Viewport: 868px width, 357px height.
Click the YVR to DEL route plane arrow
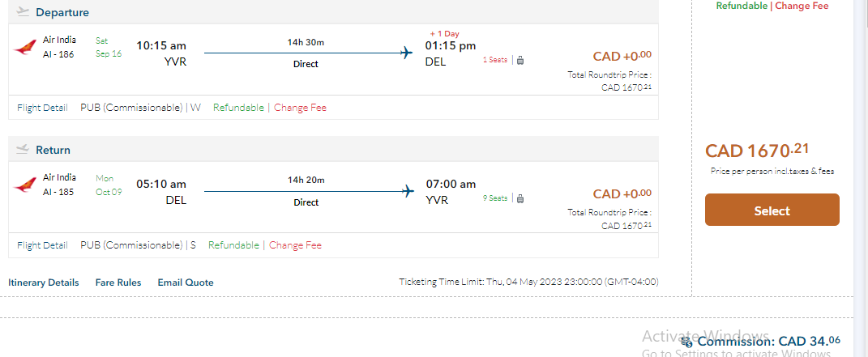pyautogui.click(x=407, y=53)
